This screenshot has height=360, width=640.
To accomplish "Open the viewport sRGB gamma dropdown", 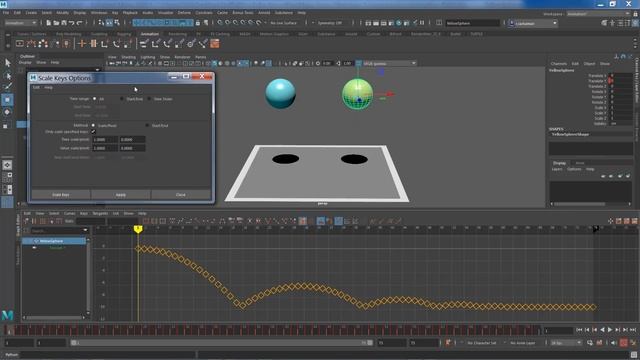I will [389, 63].
